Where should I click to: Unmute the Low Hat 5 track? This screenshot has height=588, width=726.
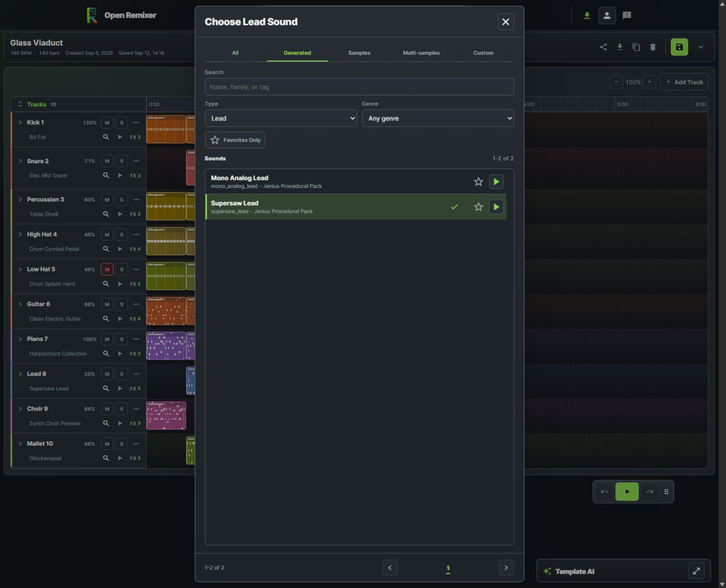coord(107,270)
